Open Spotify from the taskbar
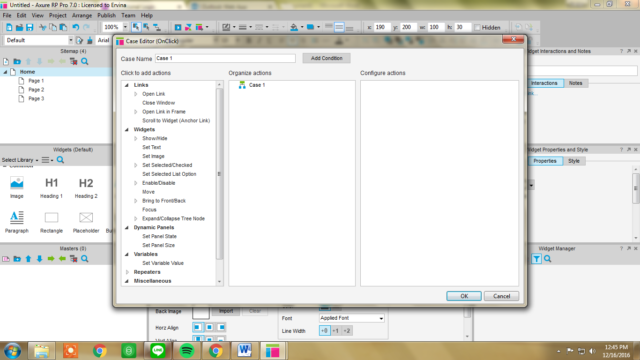This screenshot has width=640, height=360. (x=187, y=351)
